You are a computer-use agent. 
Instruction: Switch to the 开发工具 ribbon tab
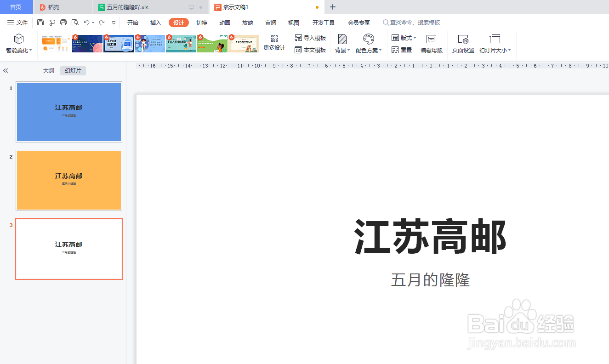point(324,23)
